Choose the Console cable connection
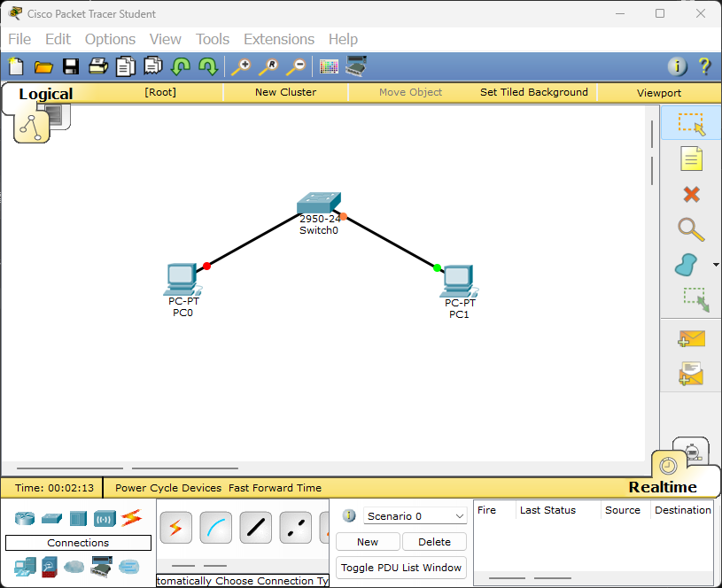 click(216, 527)
